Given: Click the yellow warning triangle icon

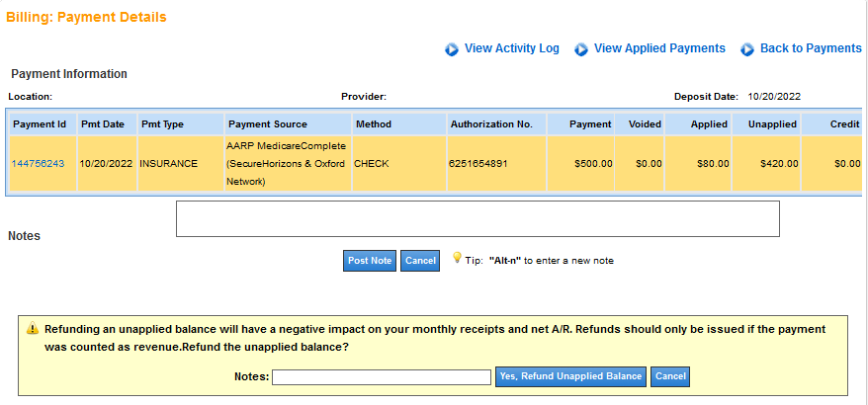Looking at the screenshot, I should click(33, 330).
